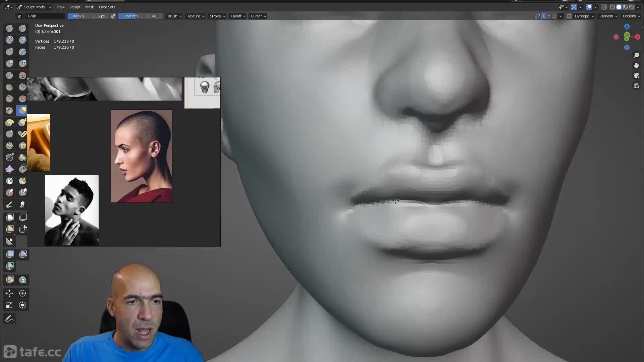
Task: Select the Blob brush tool
Action: (x=22, y=64)
